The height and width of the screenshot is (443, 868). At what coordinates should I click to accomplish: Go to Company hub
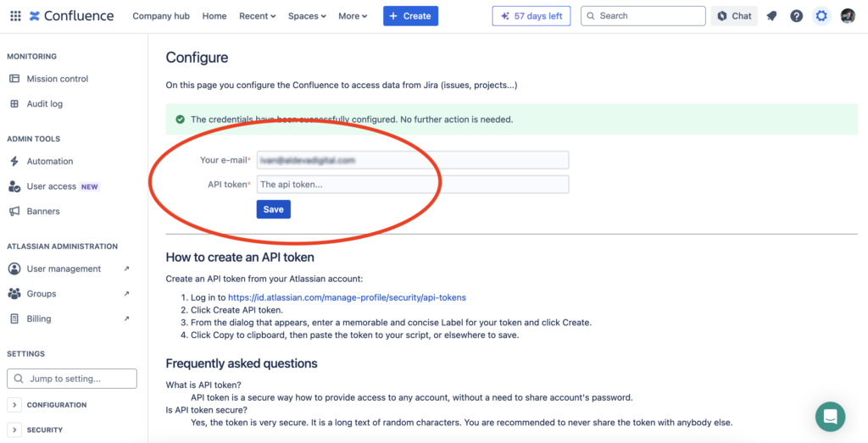coord(161,16)
